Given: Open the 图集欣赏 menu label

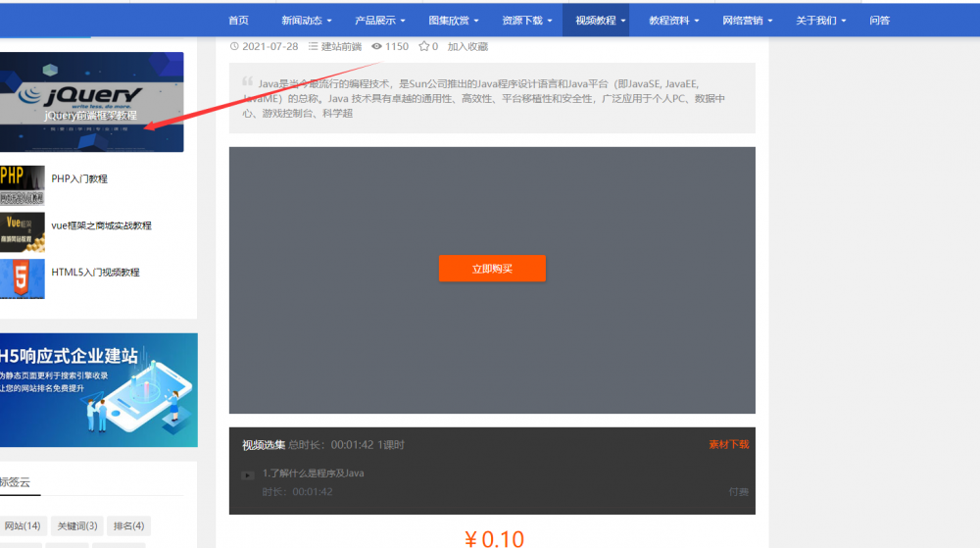Looking at the screenshot, I should tap(449, 21).
